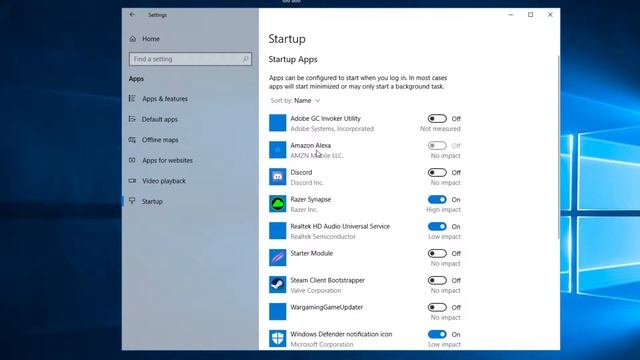Image resolution: width=640 pixels, height=360 pixels.
Task: Minimize the Settings window
Action: pos(511,15)
